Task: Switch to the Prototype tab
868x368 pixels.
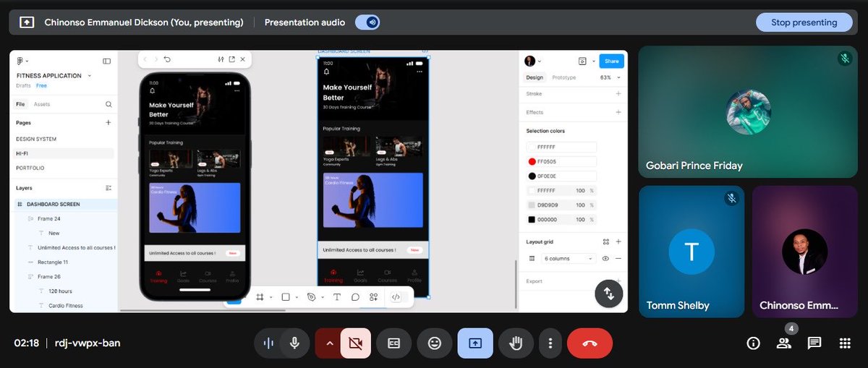Action: 564,77
